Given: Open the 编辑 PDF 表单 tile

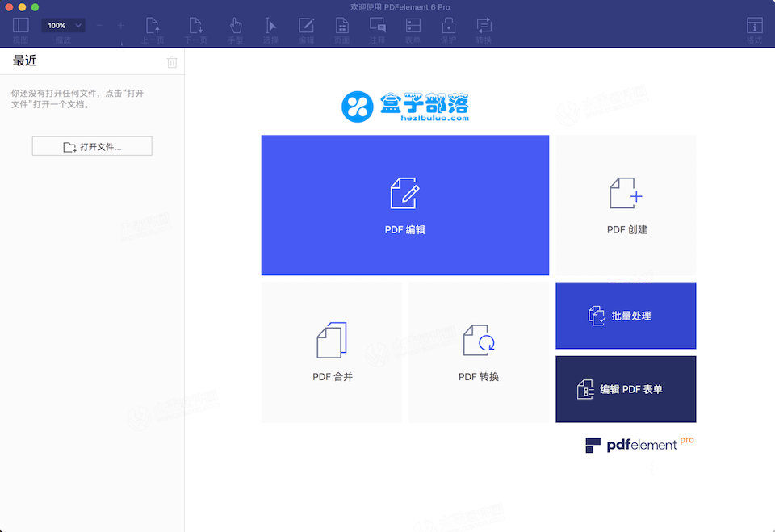Looking at the screenshot, I should click(626, 389).
